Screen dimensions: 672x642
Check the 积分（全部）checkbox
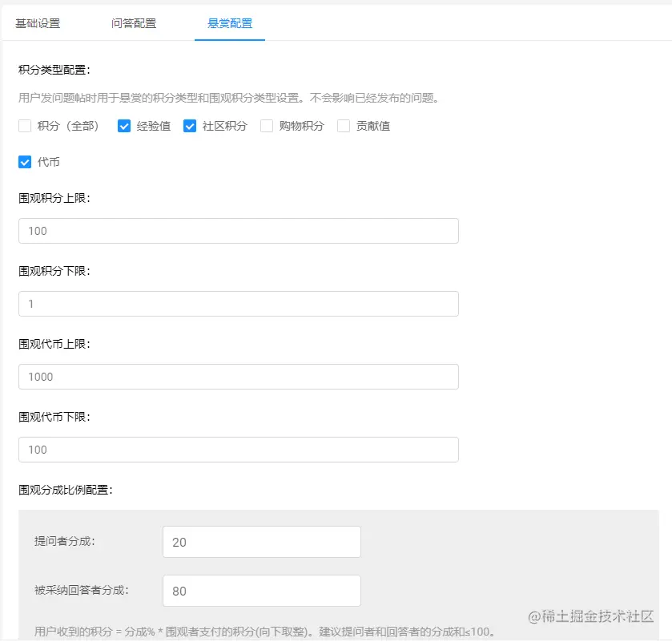click(x=25, y=126)
